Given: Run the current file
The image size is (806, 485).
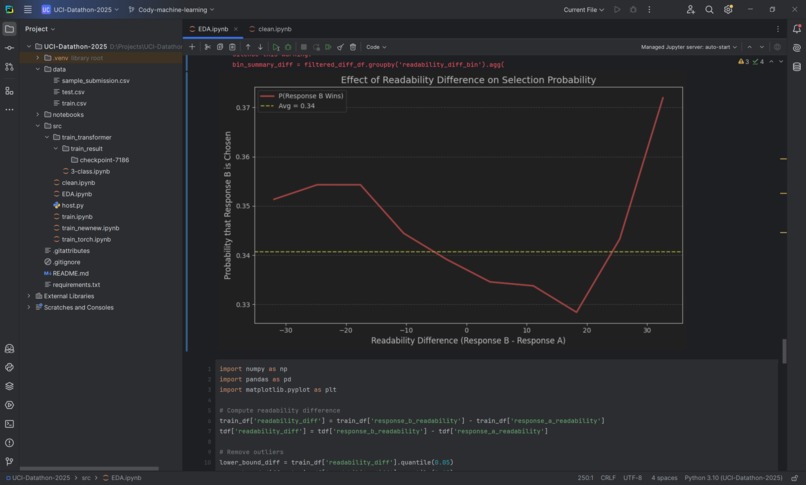Looking at the screenshot, I should [x=617, y=9].
